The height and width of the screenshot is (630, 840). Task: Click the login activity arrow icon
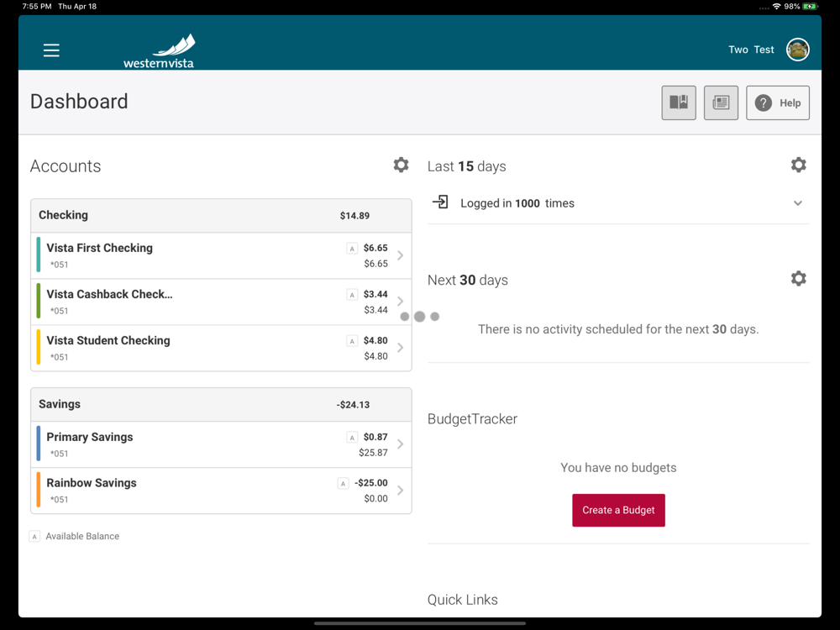(440, 202)
